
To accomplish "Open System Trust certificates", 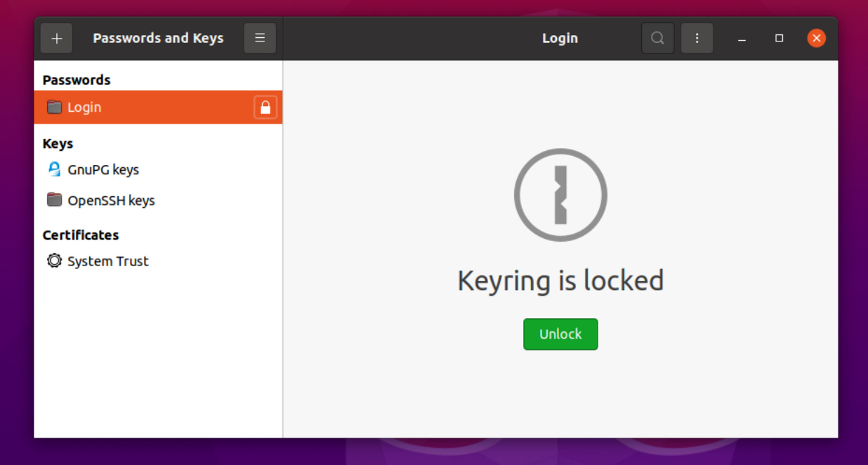I will [107, 261].
